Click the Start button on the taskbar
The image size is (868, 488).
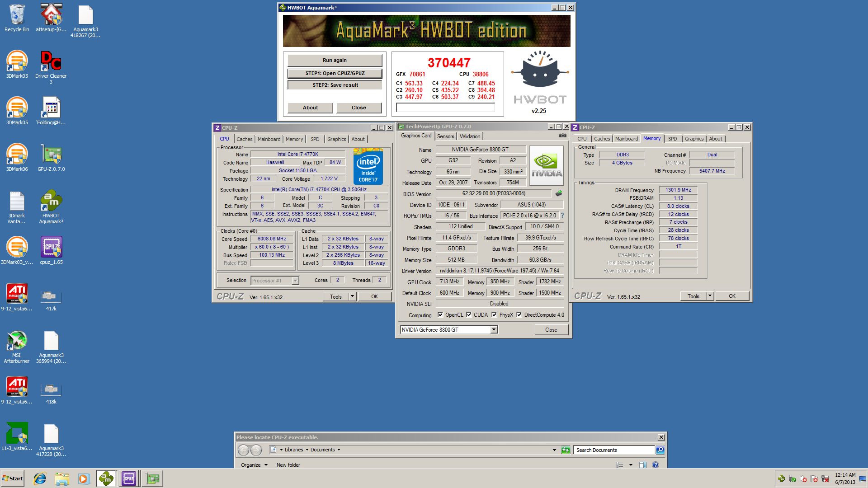[x=13, y=479]
